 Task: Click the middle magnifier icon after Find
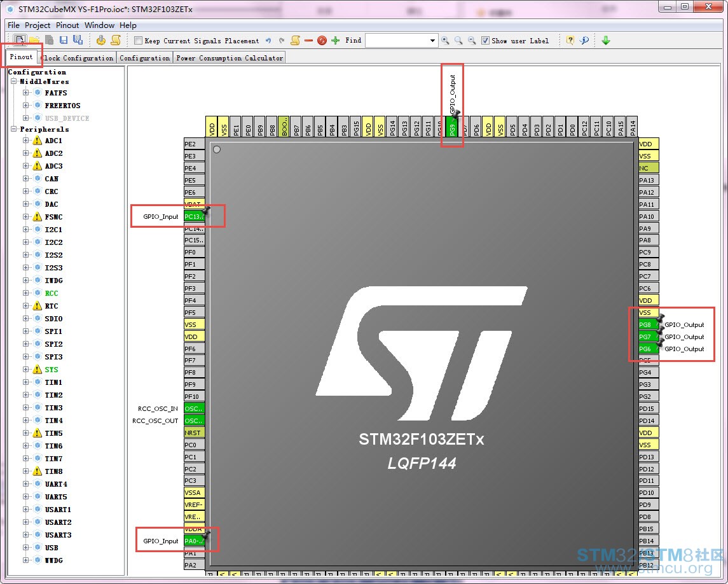tap(458, 41)
